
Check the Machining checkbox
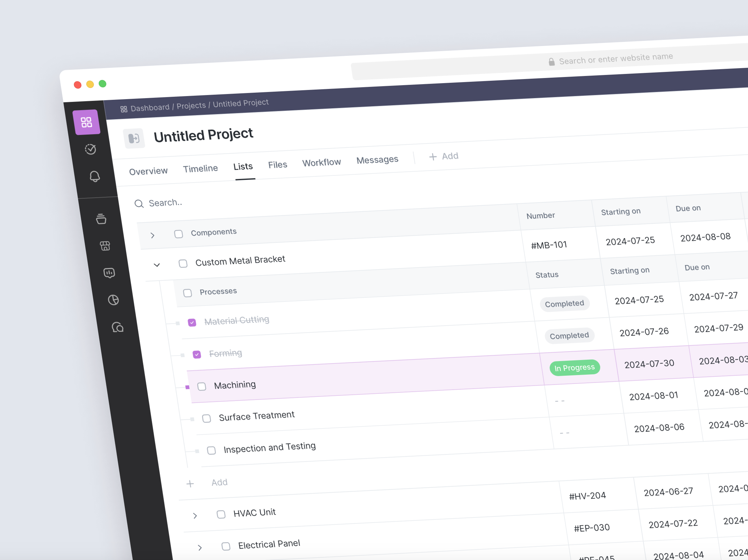pos(202,386)
